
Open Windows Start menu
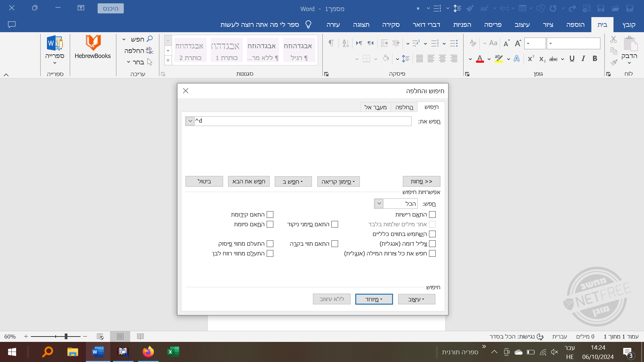[12, 352]
